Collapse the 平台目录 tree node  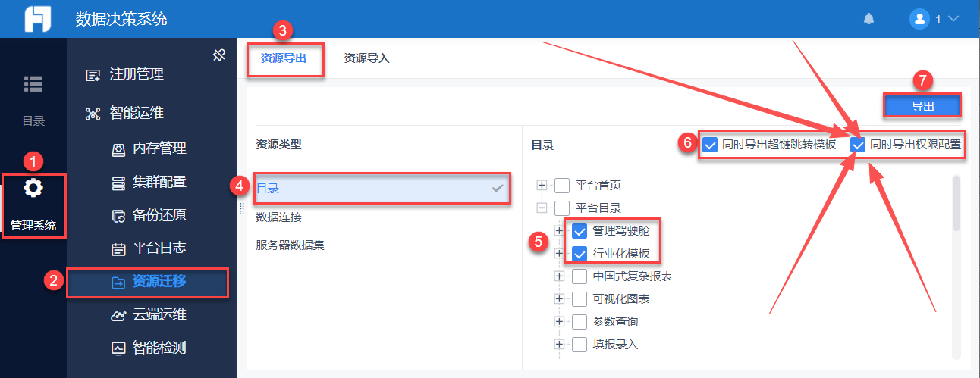pyautogui.click(x=542, y=208)
